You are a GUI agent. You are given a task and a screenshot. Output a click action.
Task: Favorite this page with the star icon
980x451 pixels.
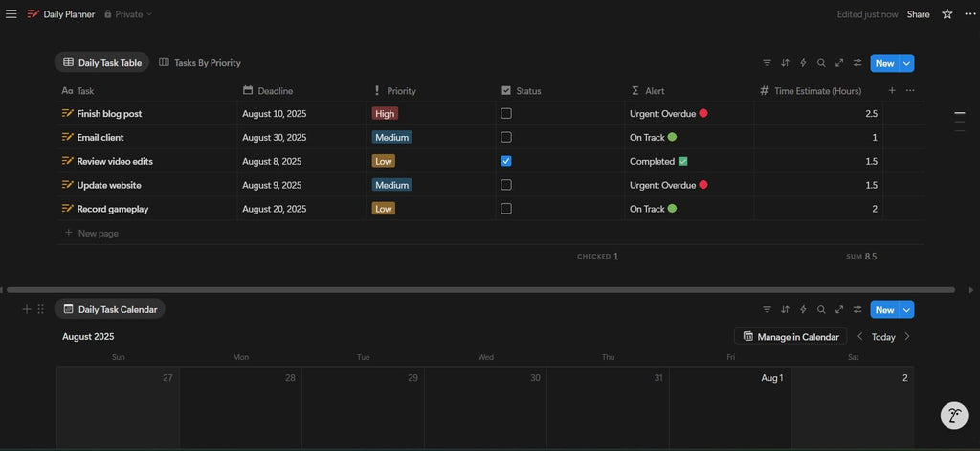(x=947, y=14)
